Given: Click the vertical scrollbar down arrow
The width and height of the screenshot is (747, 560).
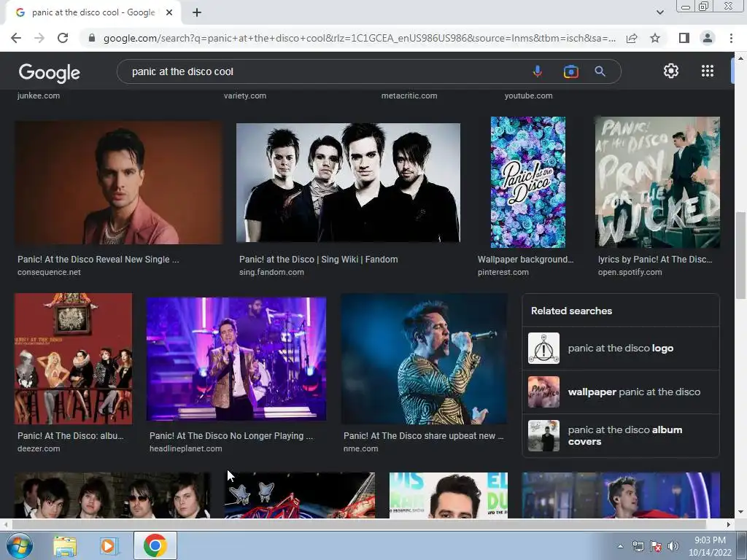Looking at the screenshot, I should [740, 513].
